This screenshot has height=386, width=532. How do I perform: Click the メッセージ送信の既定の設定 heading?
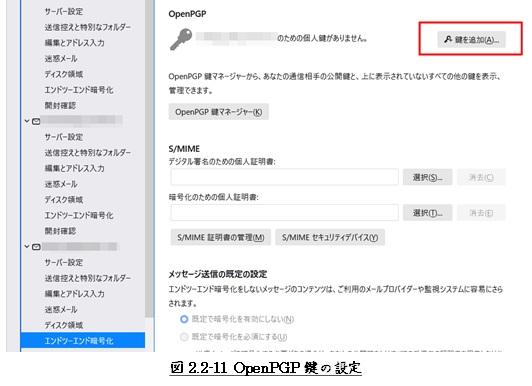(x=217, y=274)
